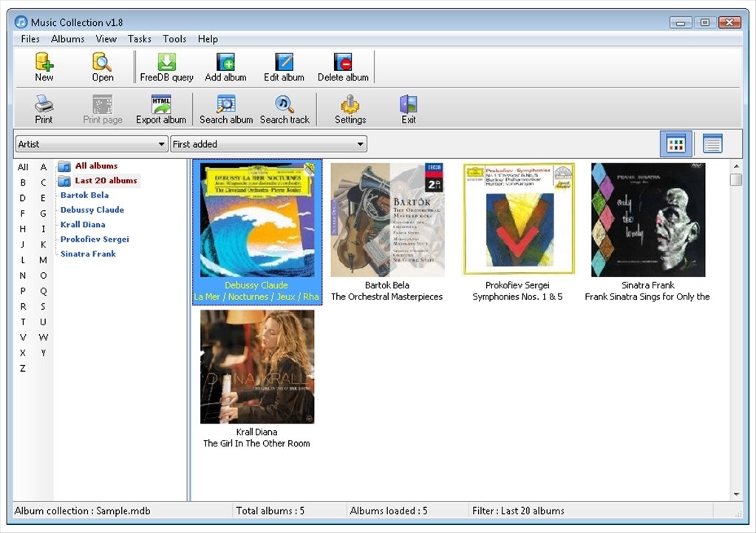Click the Music Collection title bar icon
The width and height of the screenshot is (756, 533).
pyautogui.click(x=21, y=22)
